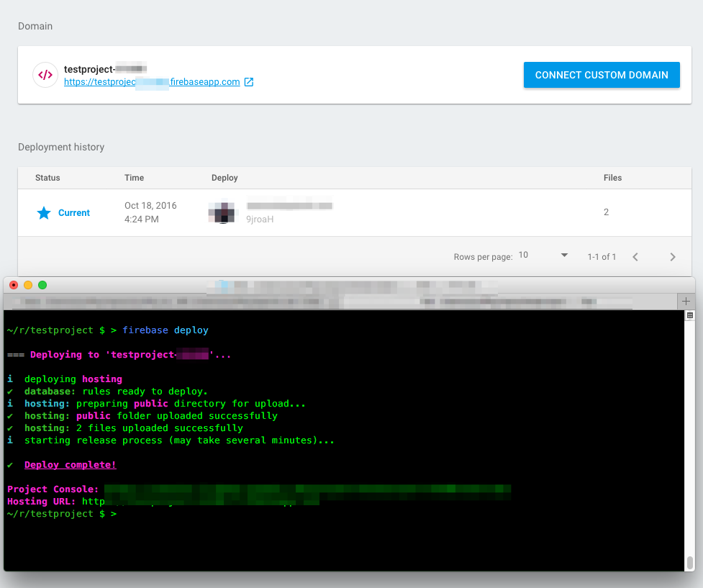Click the deployer avatar thumbnail
This screenshot has height=588, width=703.
pyautogui.click(x=222, y=212)
